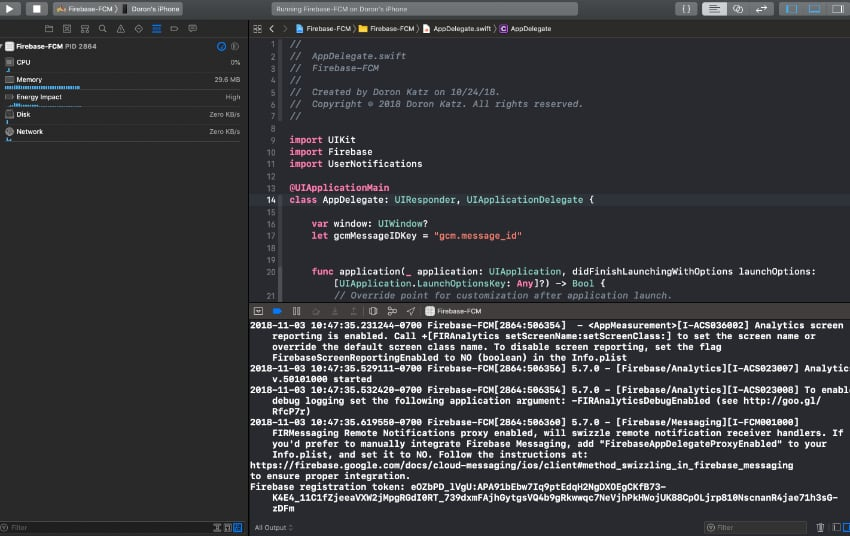Click @UIApplicationMain attribute
Viewport: 850px width, 536px height.
point(339,188)
